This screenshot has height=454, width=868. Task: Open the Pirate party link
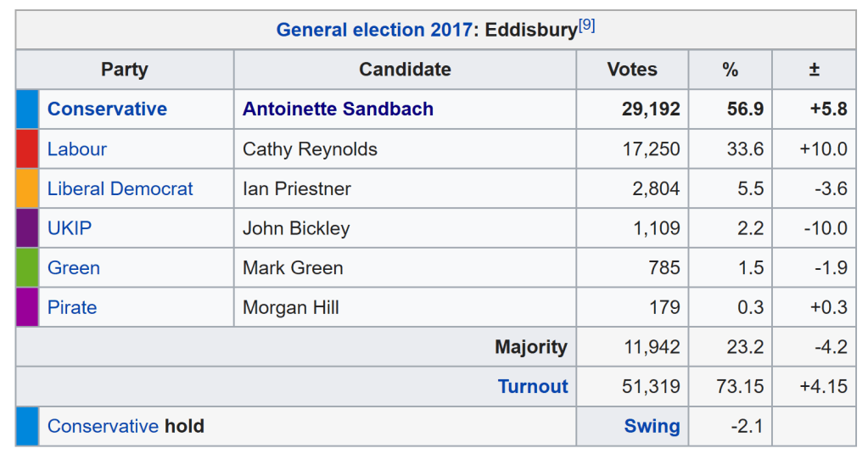point(72,307)
